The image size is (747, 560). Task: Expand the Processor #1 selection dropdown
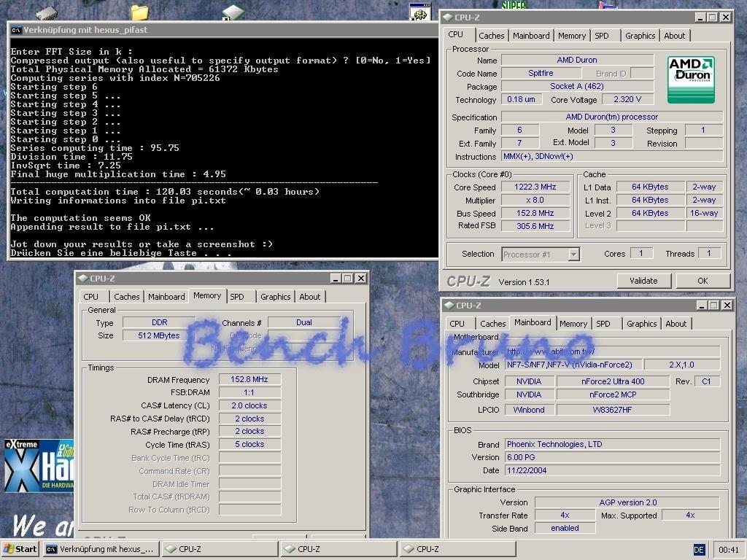pos(574,254)
